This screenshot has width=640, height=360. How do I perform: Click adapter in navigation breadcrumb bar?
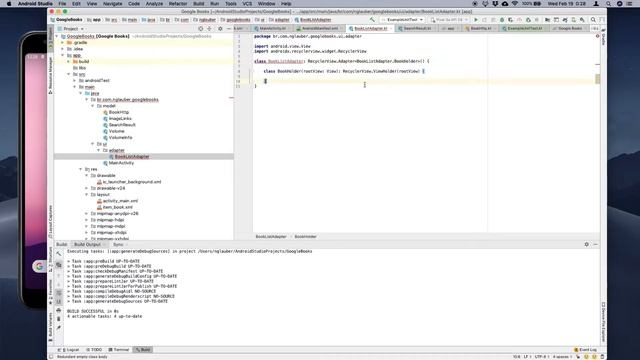(279, 20)
